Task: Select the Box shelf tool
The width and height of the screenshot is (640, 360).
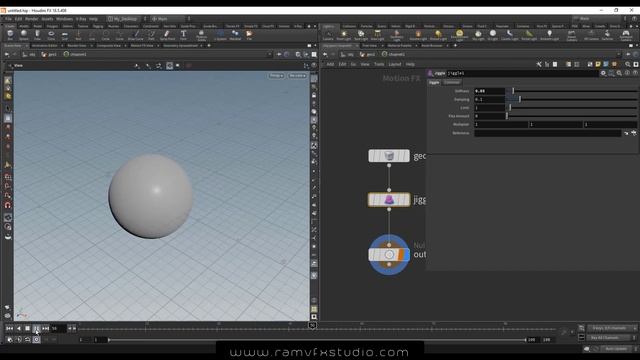Action: [10, 35]
